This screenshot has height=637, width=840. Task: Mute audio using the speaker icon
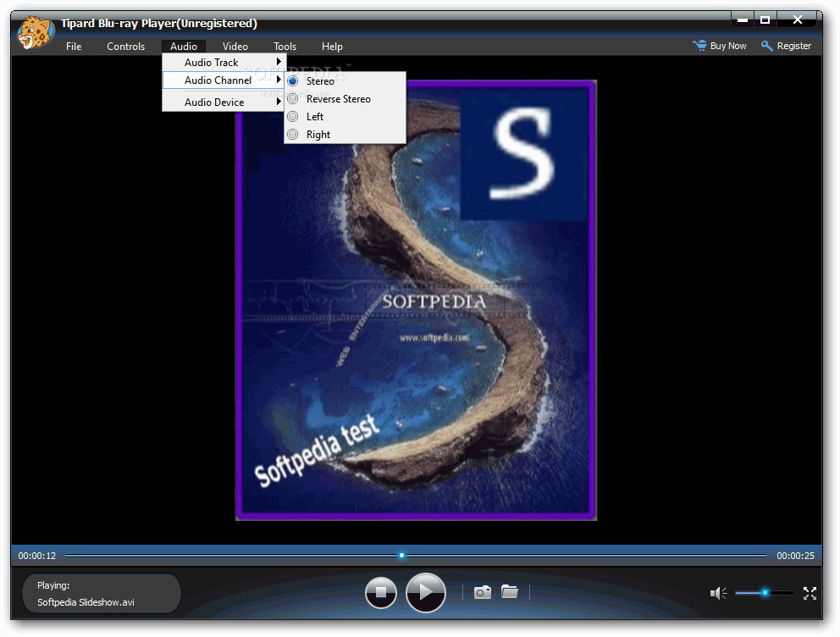(718, 593)
